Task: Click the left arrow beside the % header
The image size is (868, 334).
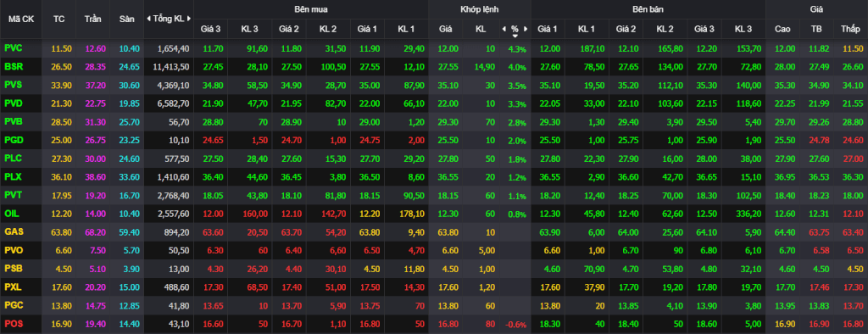Action: [x=504, y=29]
